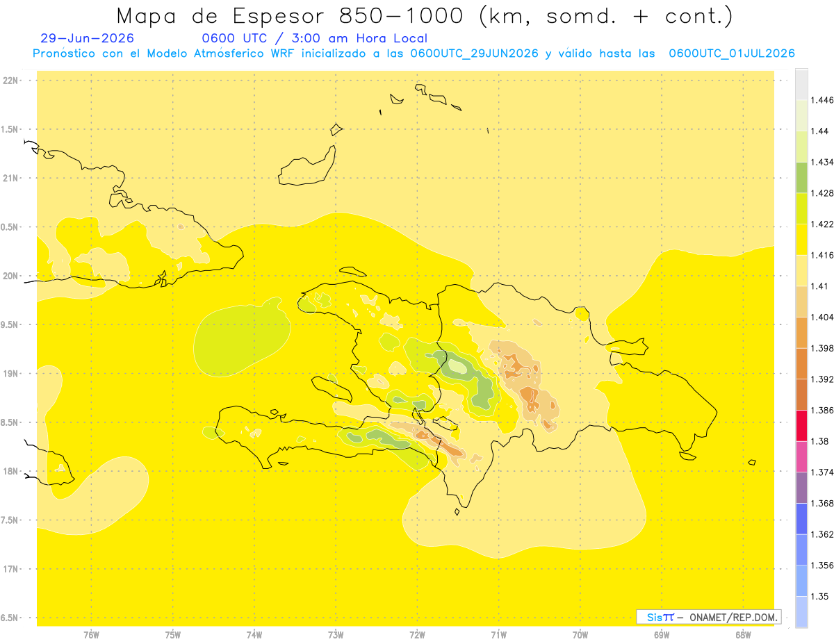Pick the pink legend swatch between 1.374 and 1.38
This screenshot has width=834, height=644.
click(801, 456)
